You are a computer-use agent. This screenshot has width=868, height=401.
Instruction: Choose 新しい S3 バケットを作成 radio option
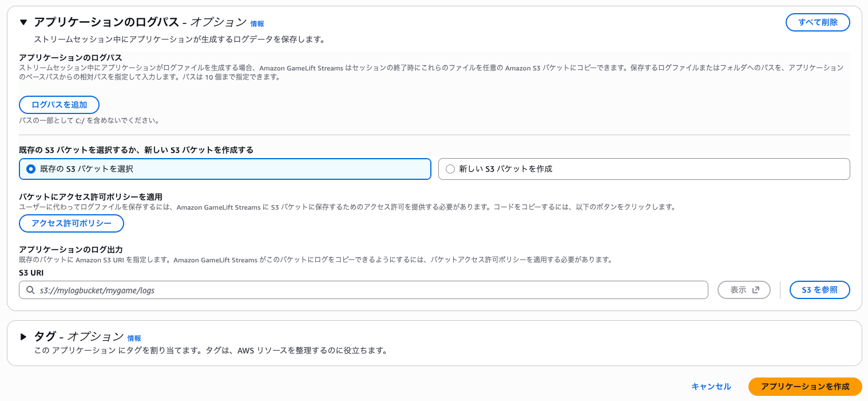450,169
